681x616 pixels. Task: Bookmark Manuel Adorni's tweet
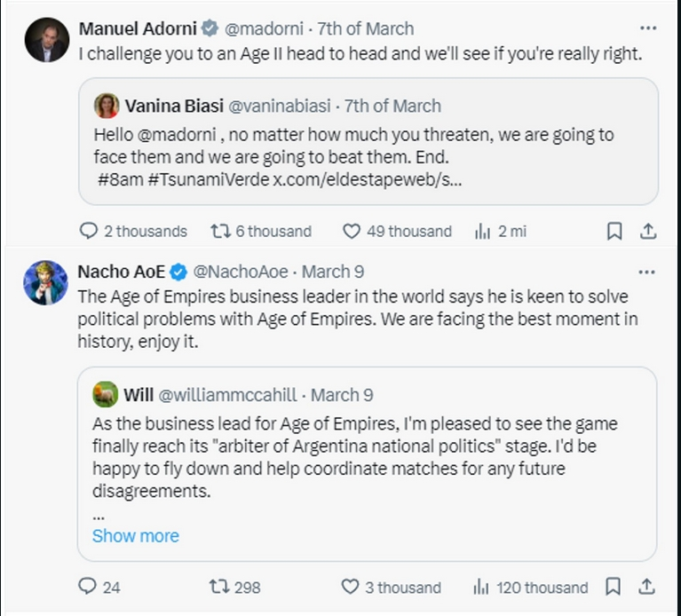point(614,231)
